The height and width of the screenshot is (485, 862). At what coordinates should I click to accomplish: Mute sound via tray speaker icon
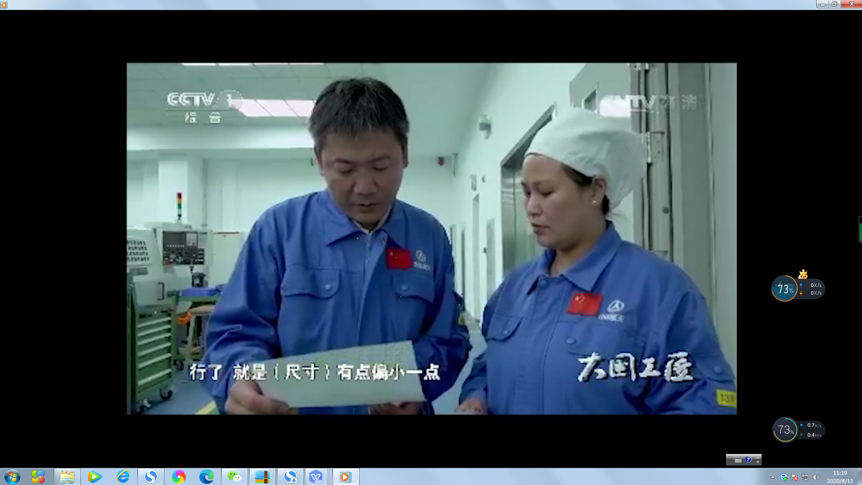click(815, 477)
